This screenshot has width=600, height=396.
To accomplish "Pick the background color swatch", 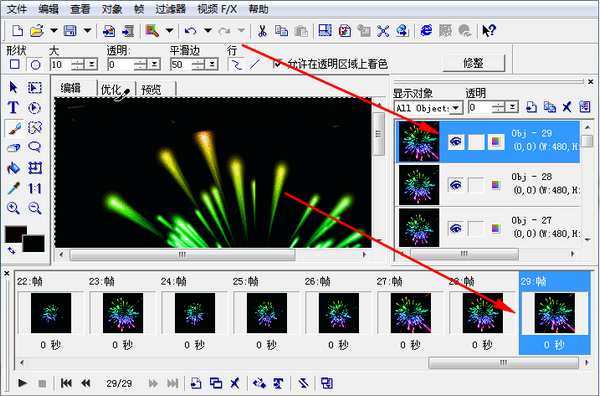I will 34,244.
